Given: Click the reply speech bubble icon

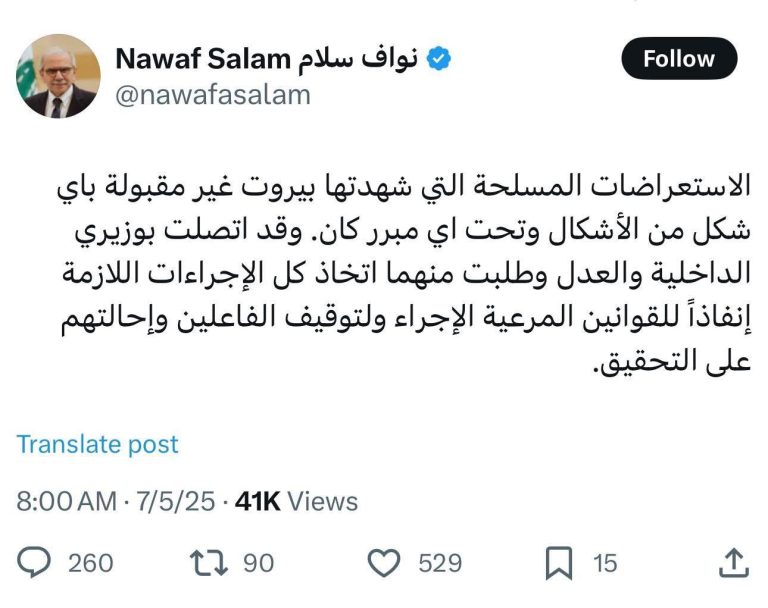Looking at the screenshot, I should click(34, 562).
